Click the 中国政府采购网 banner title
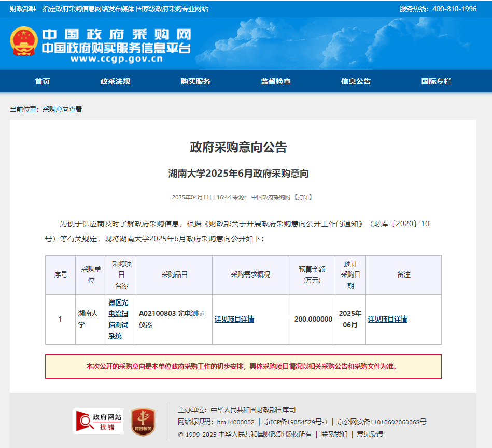 [117, 35]
